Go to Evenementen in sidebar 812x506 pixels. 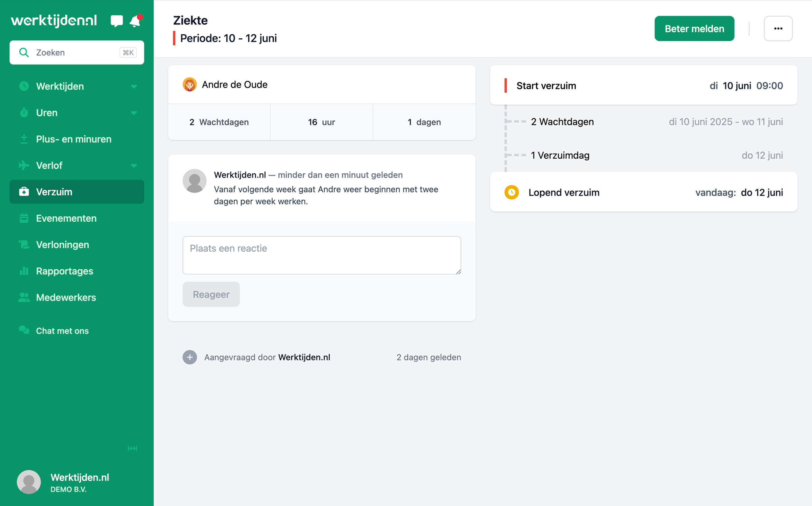[66, 218]
